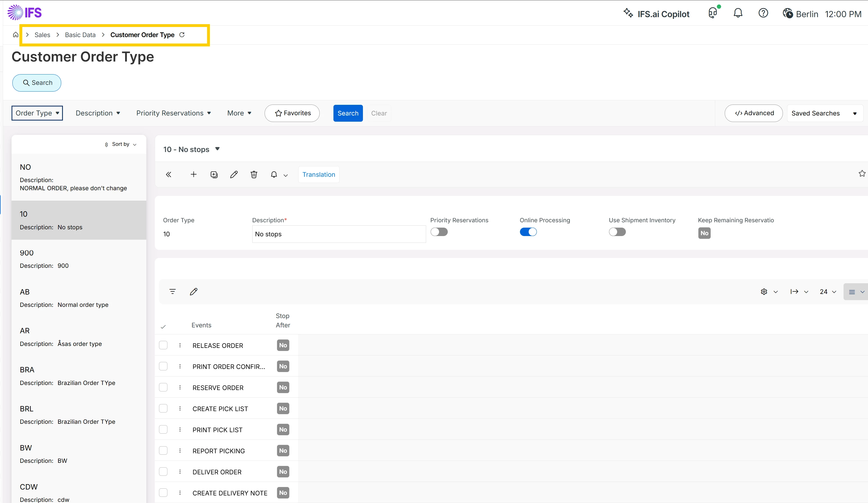
Task: Turn off the Online Processing toggle
Action: point(528,232)
